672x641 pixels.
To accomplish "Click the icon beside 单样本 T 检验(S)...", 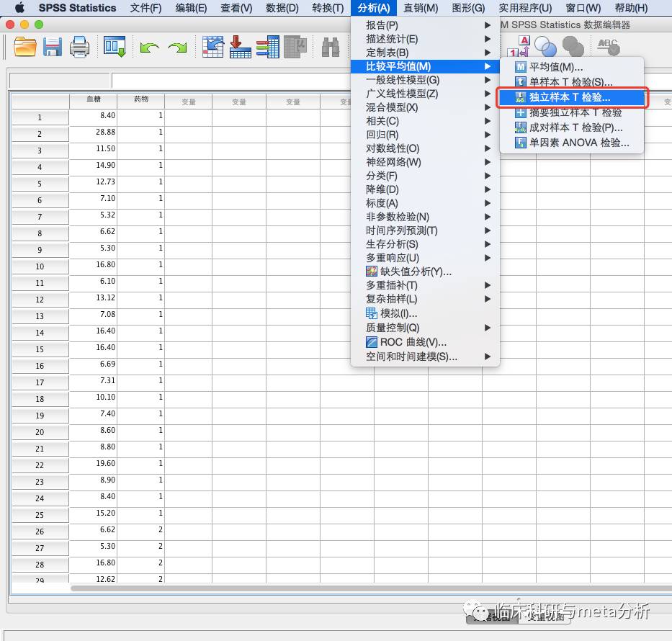I will [520, 81].
